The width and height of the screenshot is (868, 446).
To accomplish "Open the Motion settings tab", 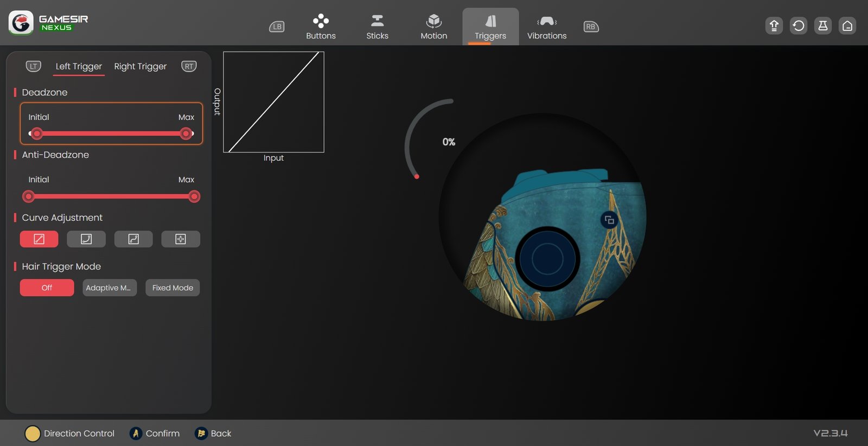I will (x=434, y=27).
